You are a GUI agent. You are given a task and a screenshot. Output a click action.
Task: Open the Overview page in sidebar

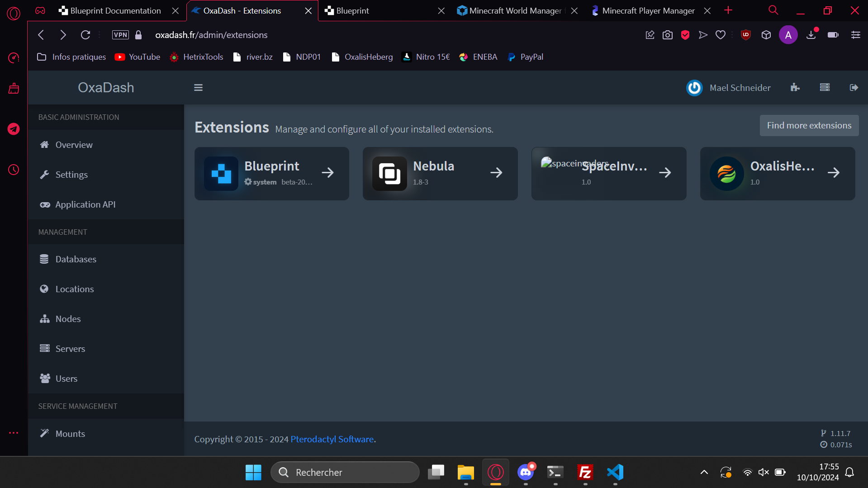click(x=106, y=145)
